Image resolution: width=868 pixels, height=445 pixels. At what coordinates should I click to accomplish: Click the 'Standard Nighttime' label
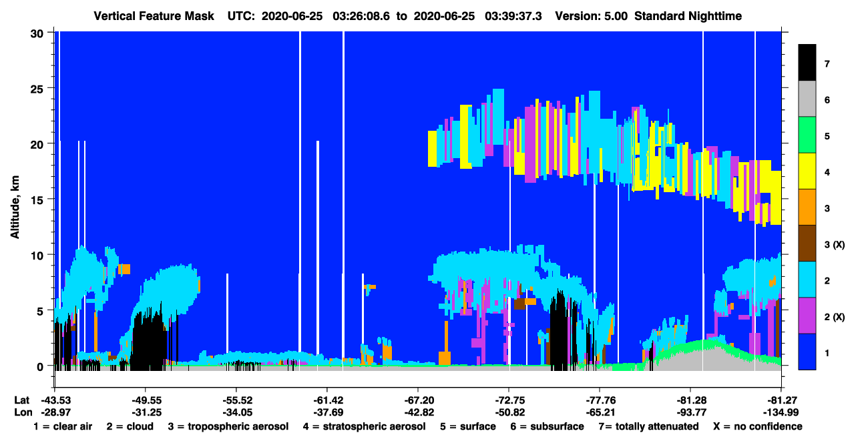tap(690, 16)
